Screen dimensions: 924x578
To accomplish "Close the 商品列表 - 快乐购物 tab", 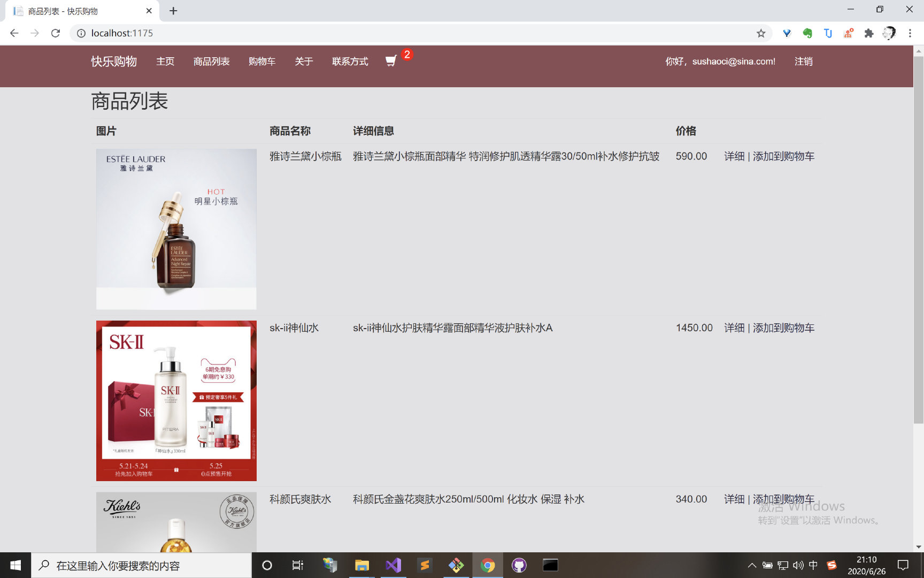I will tap(149, 11).
